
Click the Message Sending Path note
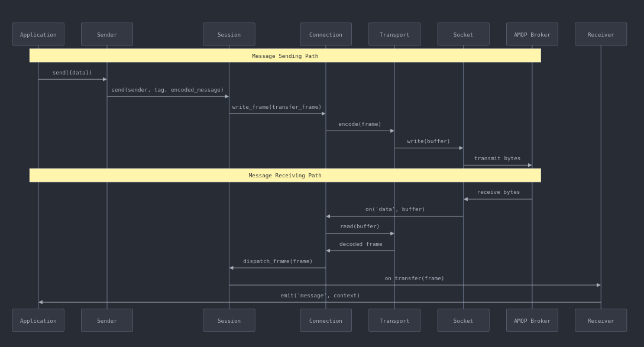coord(285,56)
